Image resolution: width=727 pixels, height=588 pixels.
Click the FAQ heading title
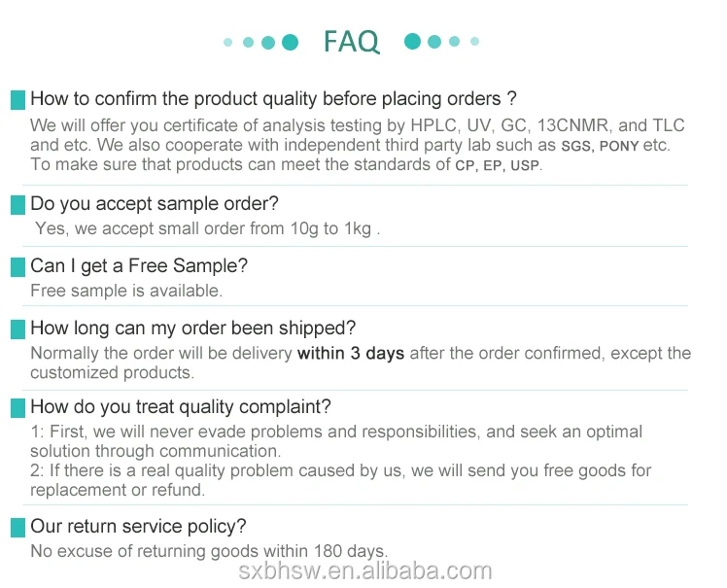point(351,42)
